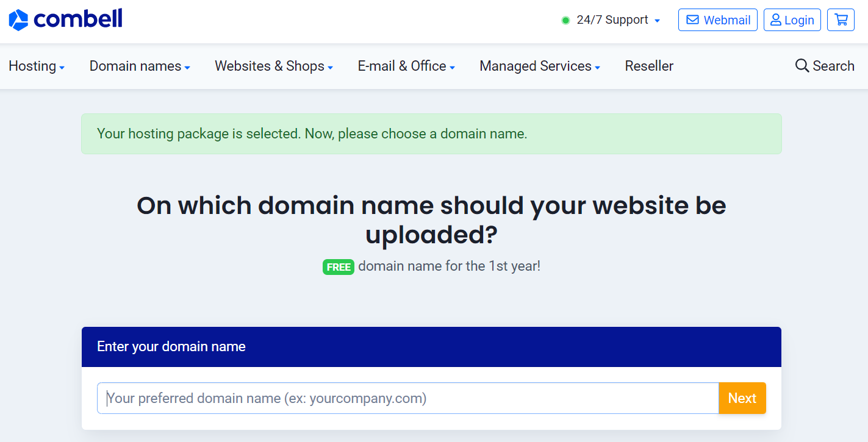
Task: Open Search in the navigation bar
Action: (825, 66)
